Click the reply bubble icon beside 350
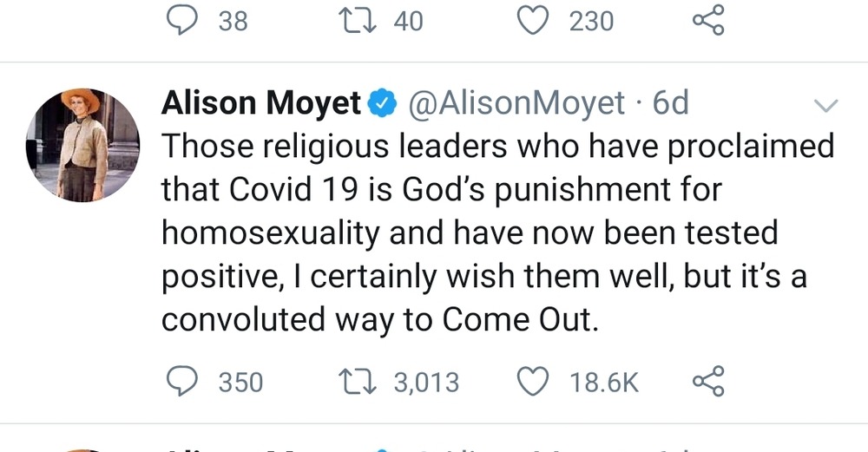Viewport: 868px width, 452px height. [x=184, y=382]
